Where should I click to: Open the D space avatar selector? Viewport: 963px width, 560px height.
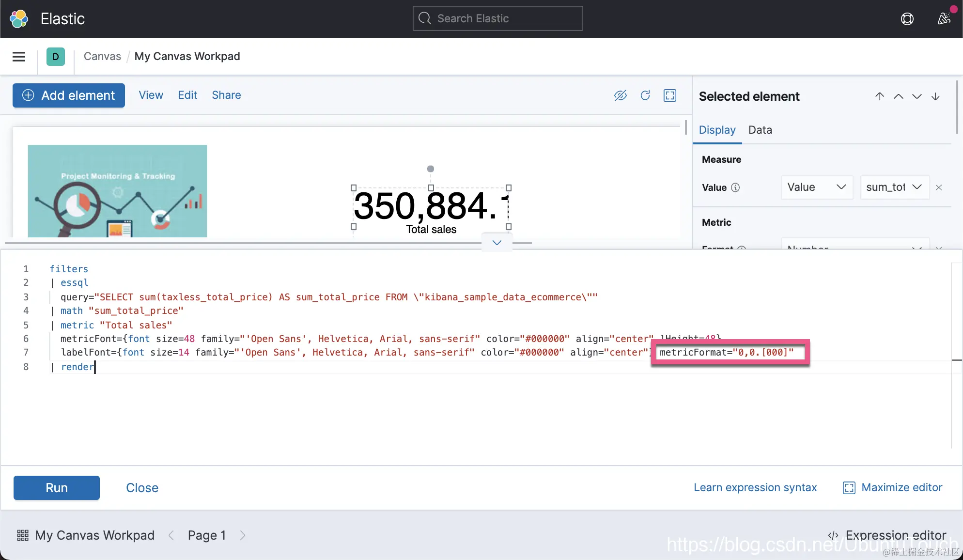coord(56,57)
